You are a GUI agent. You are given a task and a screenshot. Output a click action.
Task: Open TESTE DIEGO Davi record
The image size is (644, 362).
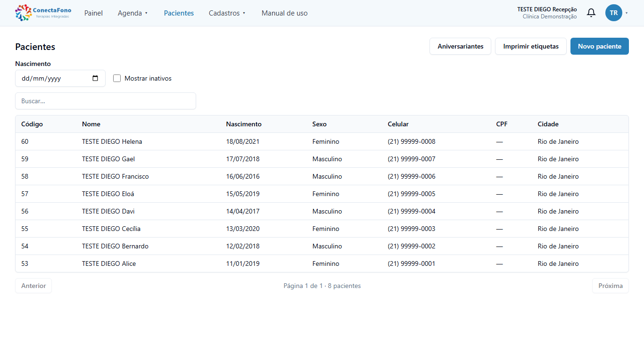322,211
